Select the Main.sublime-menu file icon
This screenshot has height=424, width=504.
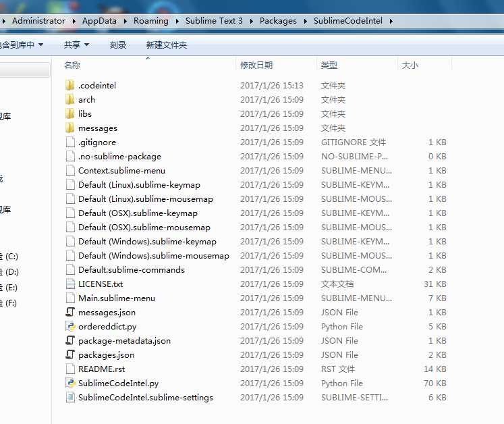pyautogui.click(x=70, y=298)
